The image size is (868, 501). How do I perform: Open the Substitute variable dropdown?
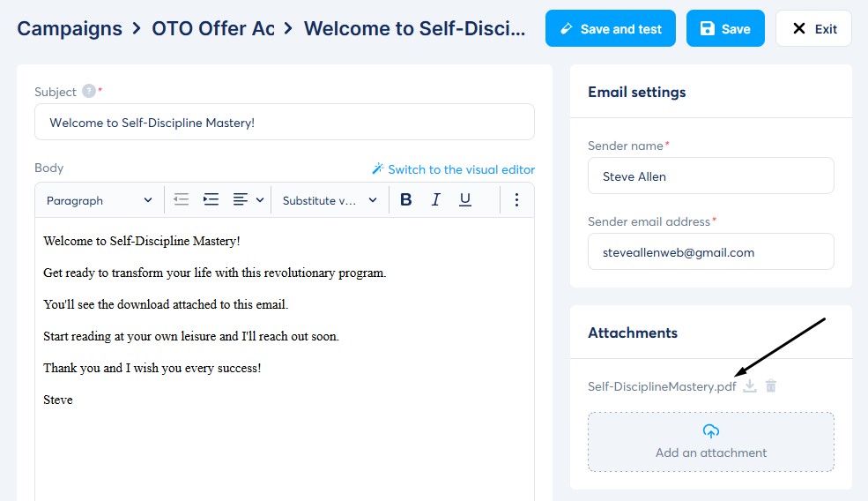click(330, 200)
